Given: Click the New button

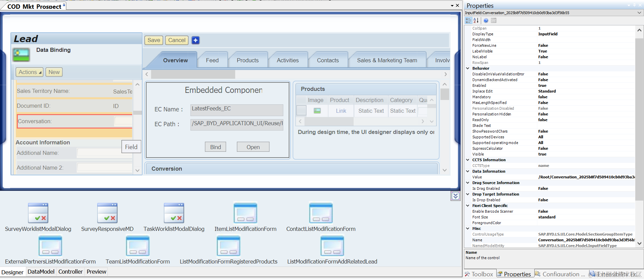Looking at the screenshot, I should (54, 72).
